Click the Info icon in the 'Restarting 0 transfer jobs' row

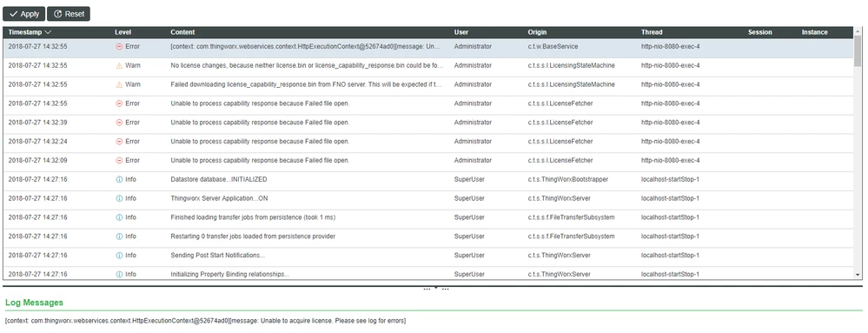[x=119, y=236]
